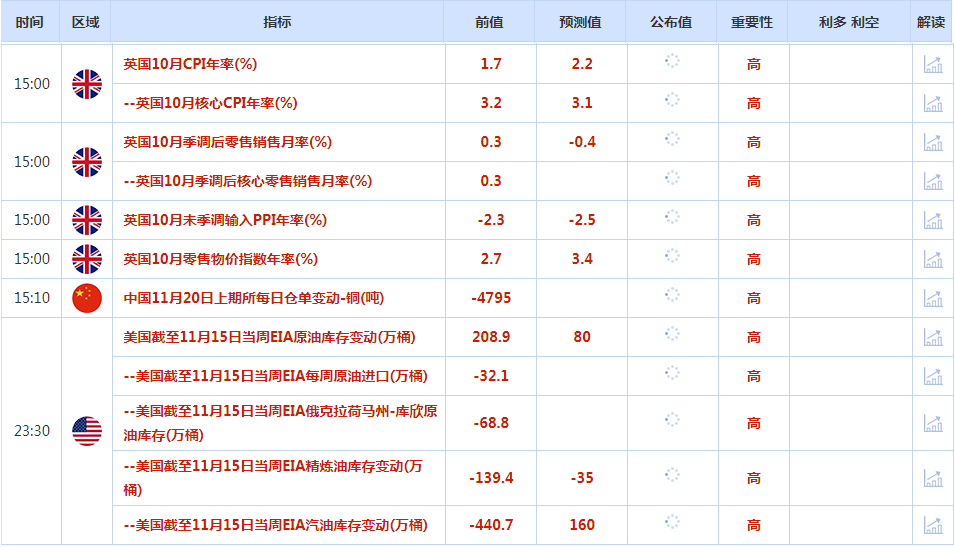Click loading spinner in 英国10月CPI年率 公布值 cell
Image resolution: width=954 pixels, height=547 pixels.
coord(672,61)
